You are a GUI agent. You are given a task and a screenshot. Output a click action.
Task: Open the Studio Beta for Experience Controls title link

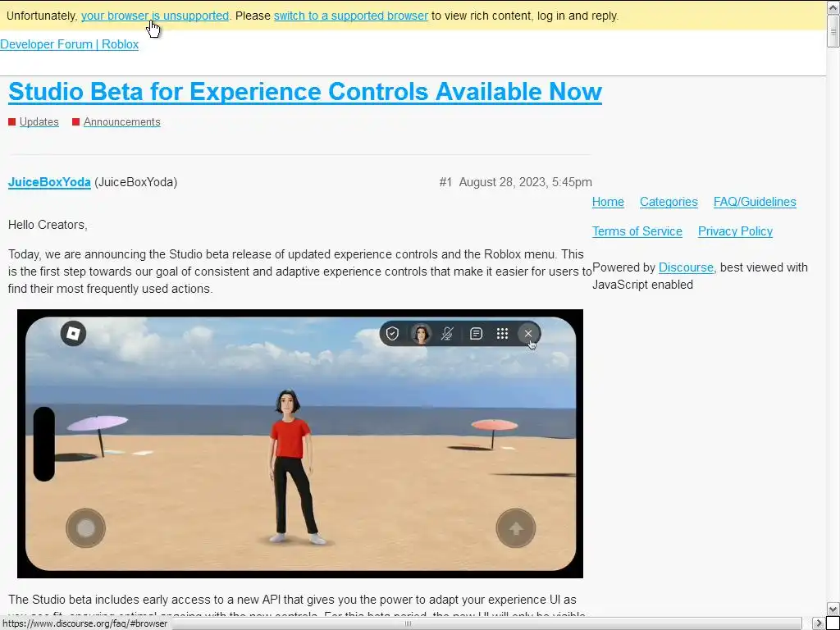305,92
